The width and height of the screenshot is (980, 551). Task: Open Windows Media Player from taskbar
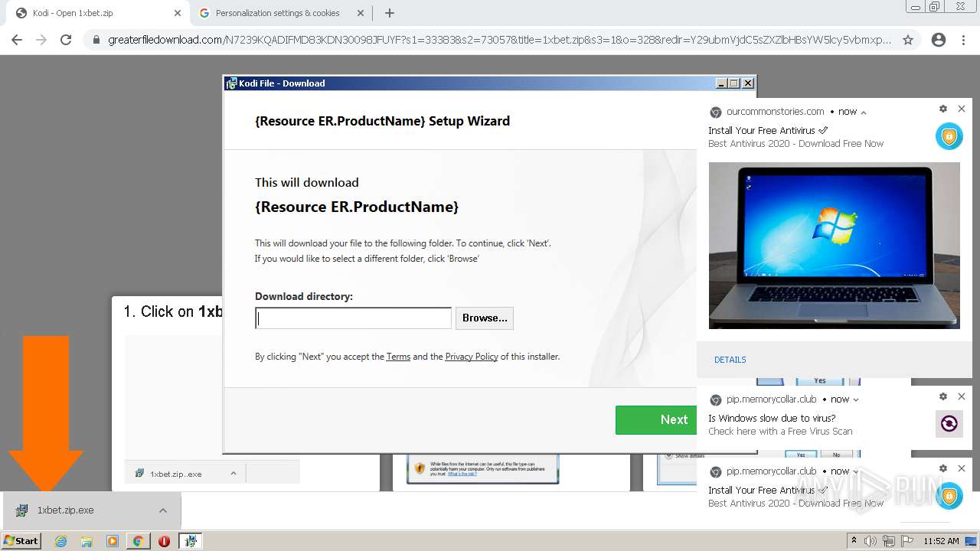pos(113,541)
